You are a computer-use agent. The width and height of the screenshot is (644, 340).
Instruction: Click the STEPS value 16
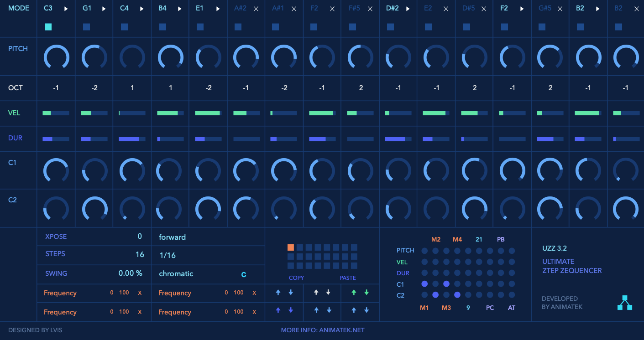click(x=140, y=254)
